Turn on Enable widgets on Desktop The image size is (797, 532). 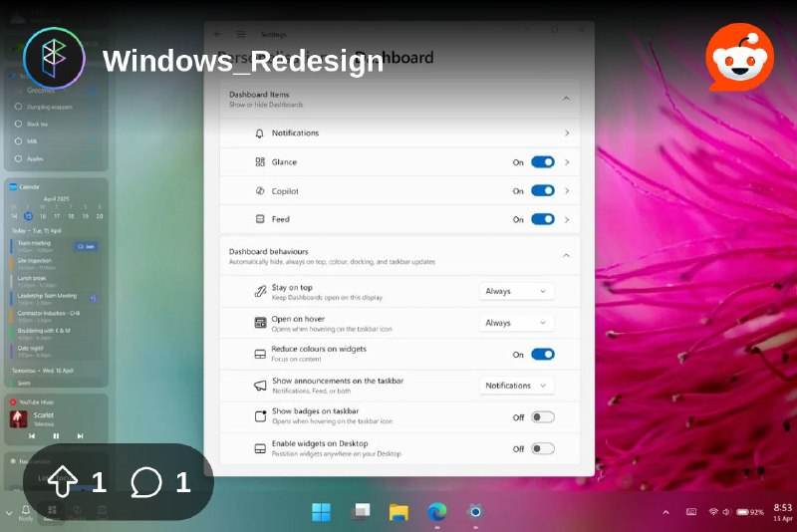[543, 448]
